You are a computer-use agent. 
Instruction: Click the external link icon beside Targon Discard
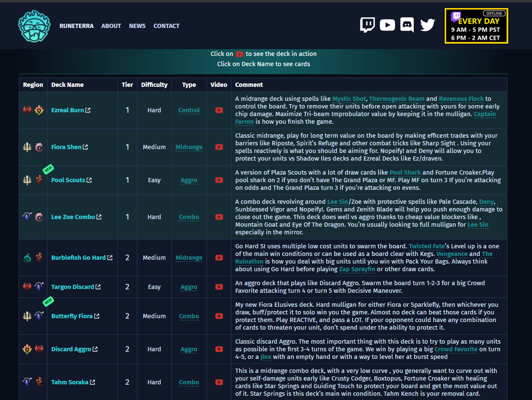(98, 287)
